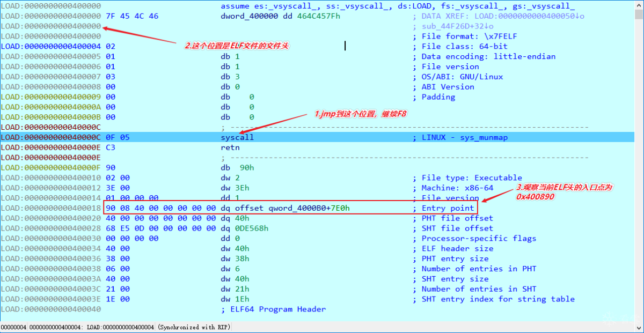Click the retn instruction below syscall
This screenshot has width=644, height=333.
click(x=231, y=147)
